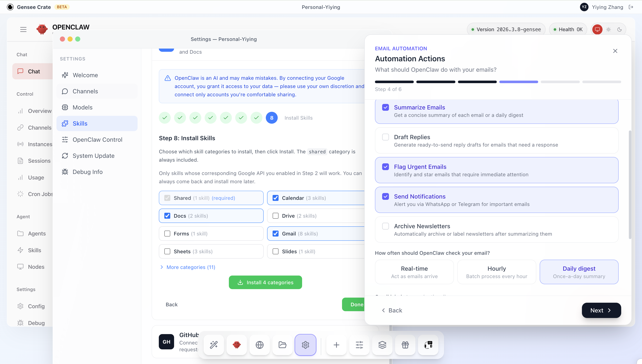This screenshot has height=364, width=642.
Task: Select the Hourly check frequency option
Action: pyautogui.click(x=496, y=272)
